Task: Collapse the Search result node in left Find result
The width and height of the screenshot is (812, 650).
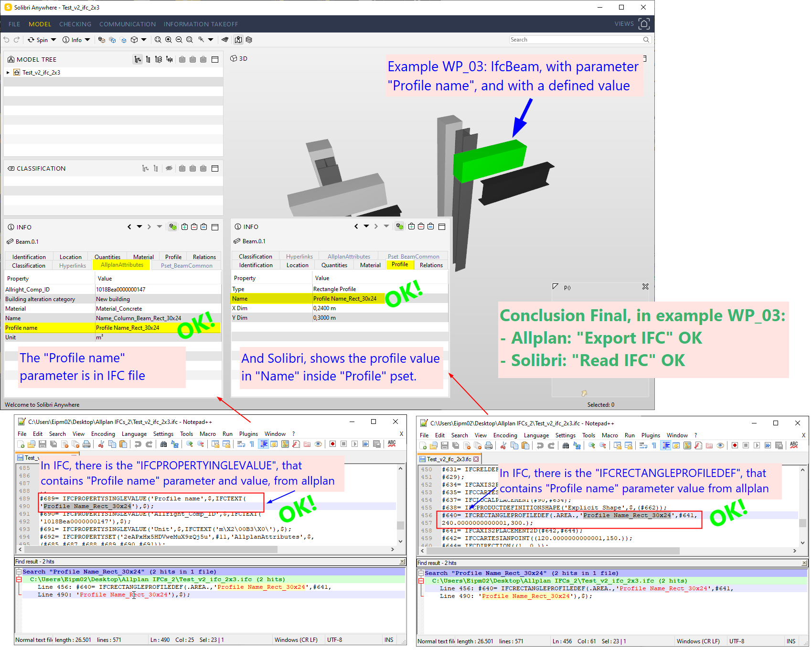Action: [x=19, y=572]
